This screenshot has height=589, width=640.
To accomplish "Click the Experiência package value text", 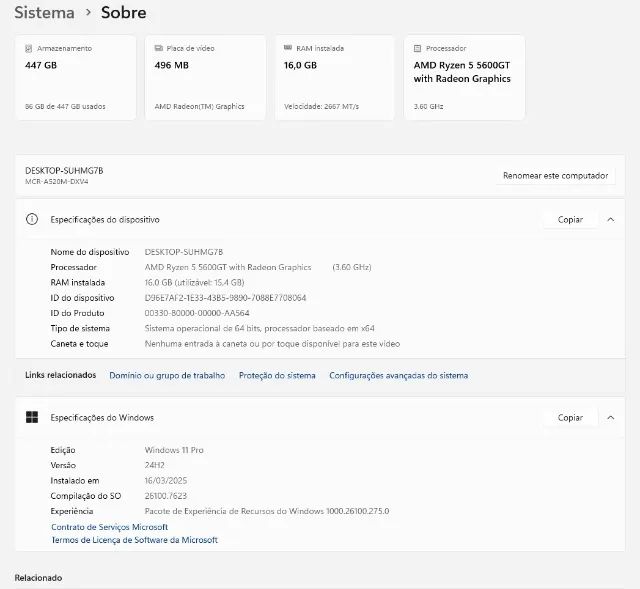I will pos(267,511).
